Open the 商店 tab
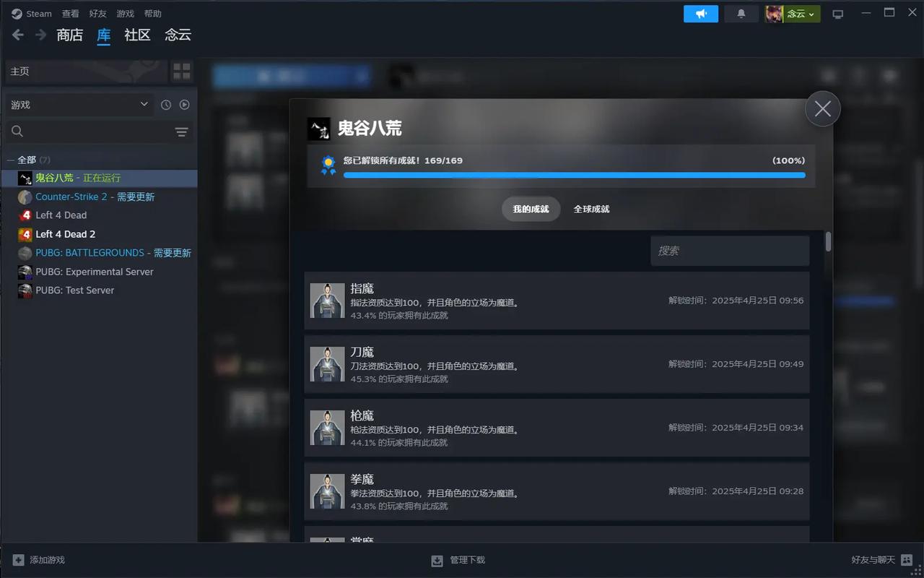This screenshot has width=924, height=578. coord(70,35)
